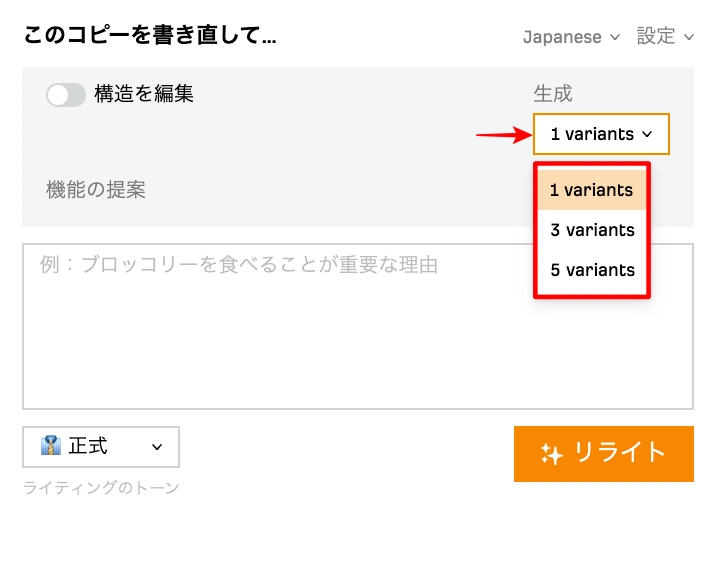Click the 生成 label

[x=552, y=94]
